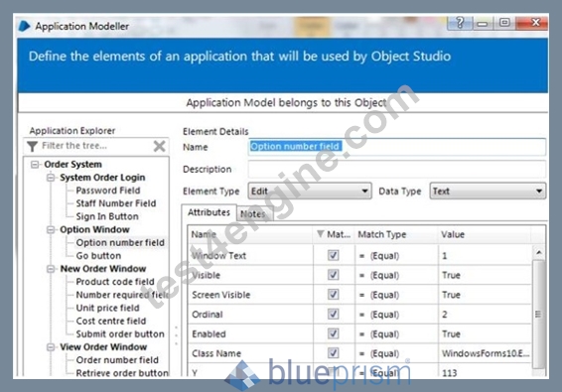Collapse the Order System root node
562x392 pixels.
35,165
